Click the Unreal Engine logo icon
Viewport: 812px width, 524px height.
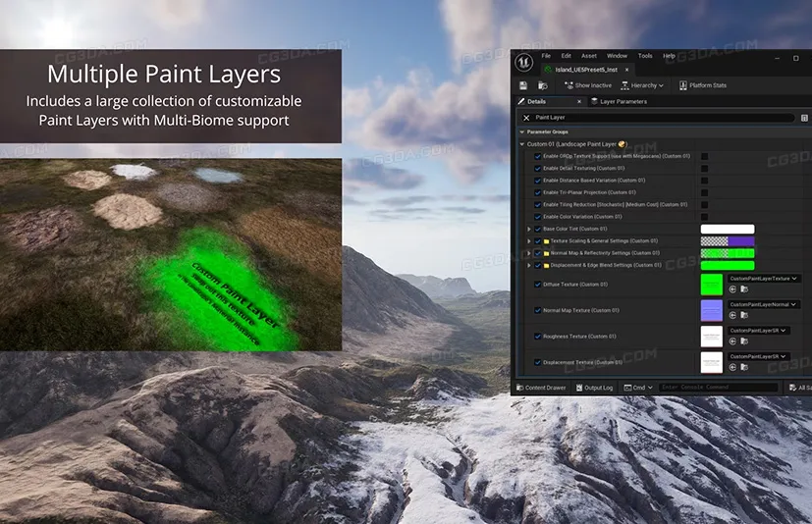pyautogui.click(x=524, y=63)
